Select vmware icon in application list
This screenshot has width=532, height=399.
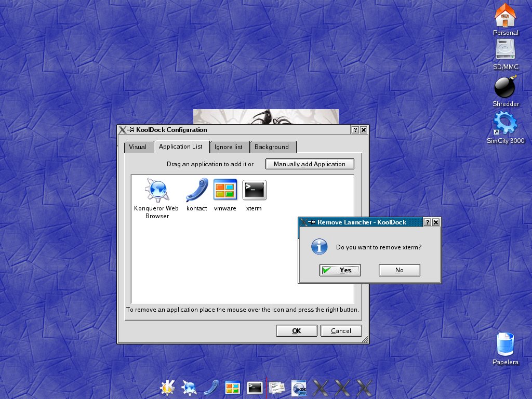[225, 195]
